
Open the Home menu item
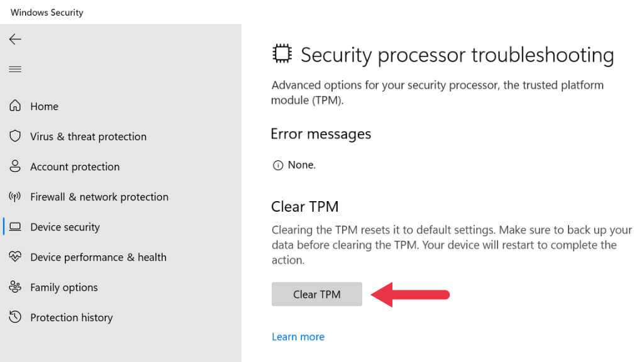point(44,106)
